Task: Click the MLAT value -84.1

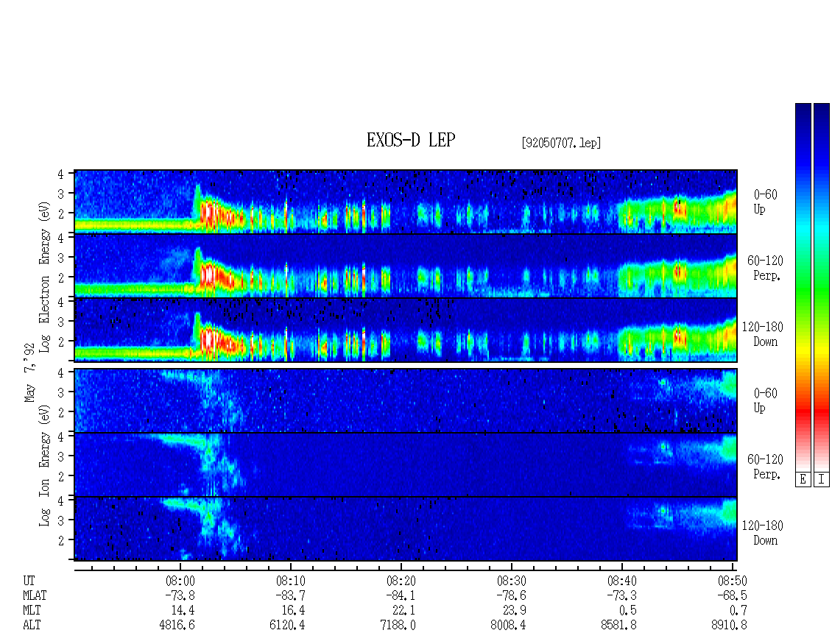Action: (401, 595)
